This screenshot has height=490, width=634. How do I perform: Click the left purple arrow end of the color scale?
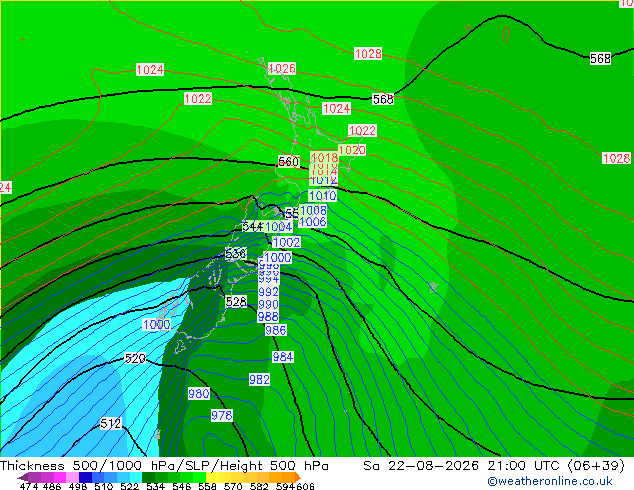pos(23,477)
